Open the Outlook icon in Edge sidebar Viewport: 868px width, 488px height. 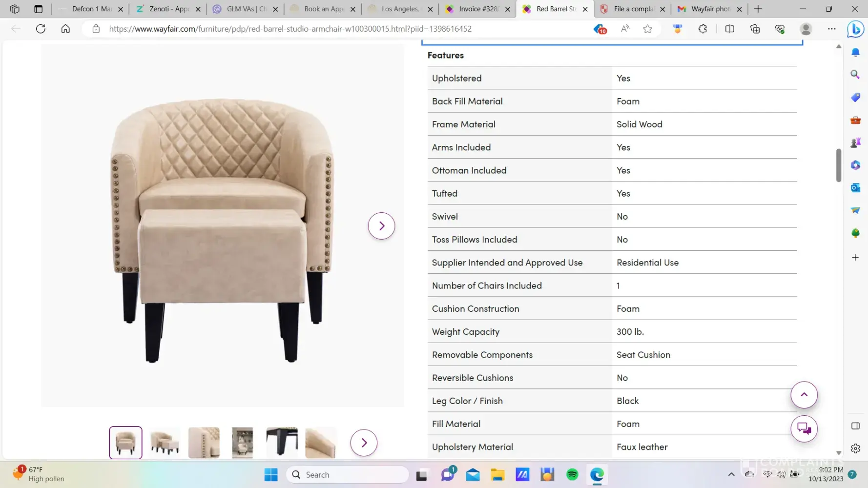pos(855,188)
